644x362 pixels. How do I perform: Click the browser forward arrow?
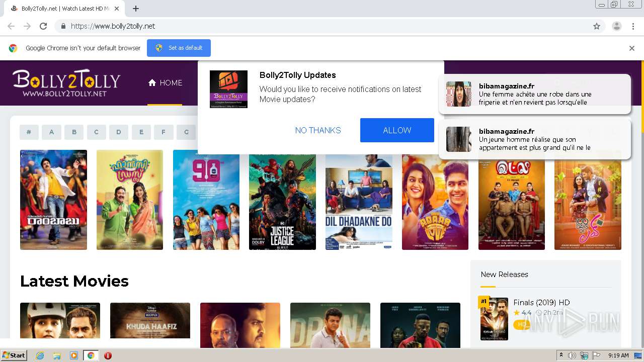coord(27,26)
